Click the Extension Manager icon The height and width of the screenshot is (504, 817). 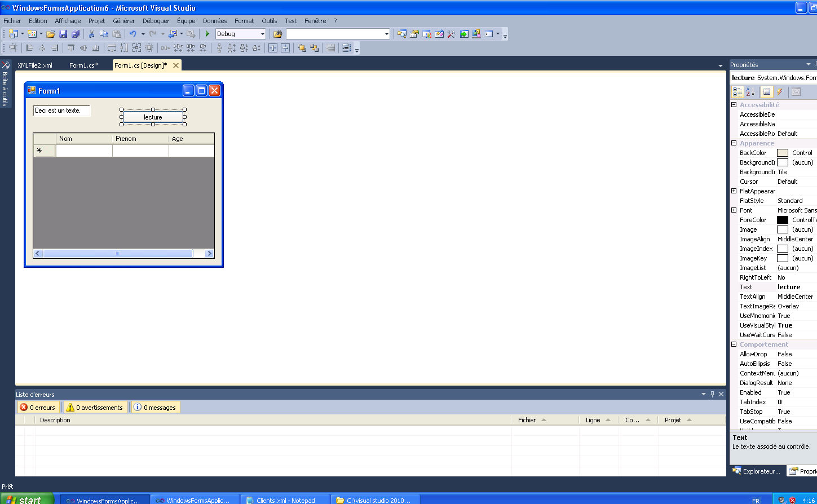(x=476, y=34)
